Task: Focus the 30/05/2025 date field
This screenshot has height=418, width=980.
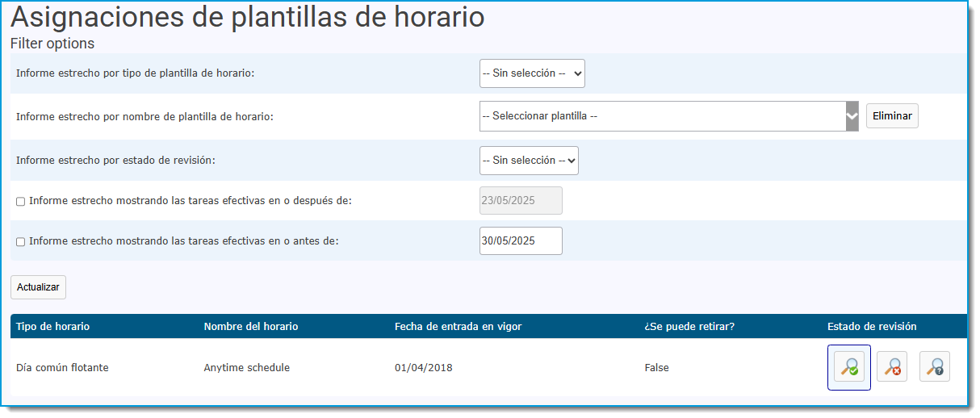Action: click(521, 240)
